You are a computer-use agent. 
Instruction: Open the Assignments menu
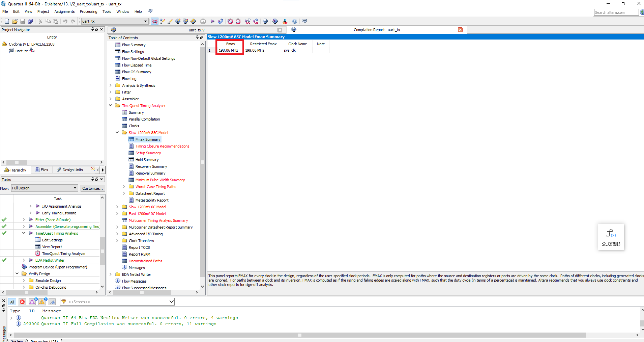(x=64, y=11)
